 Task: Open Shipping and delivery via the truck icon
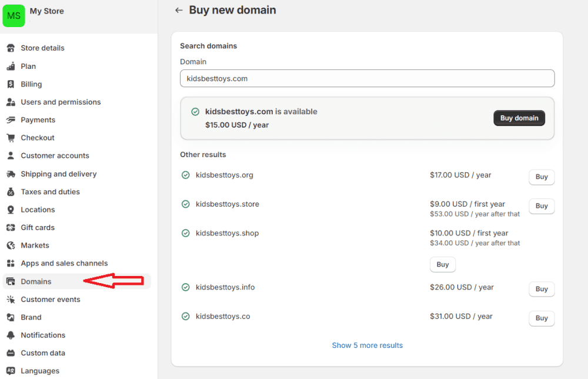(x=10, y=174)
